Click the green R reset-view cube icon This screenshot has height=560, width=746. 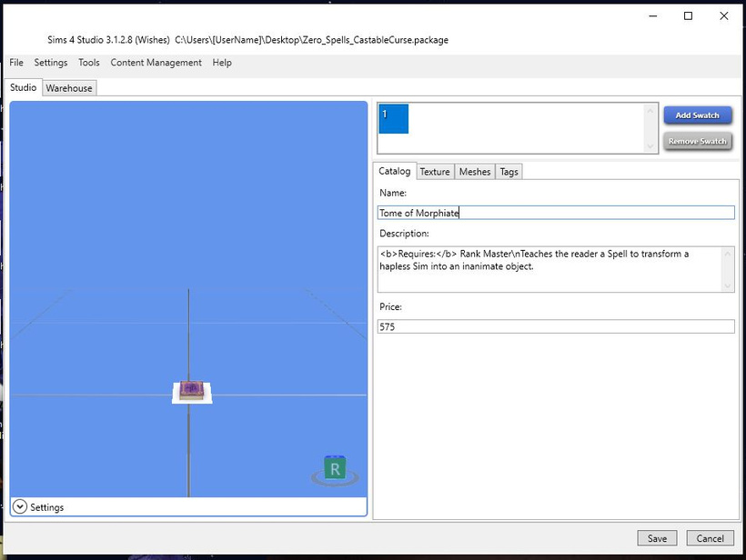(335, 468)
